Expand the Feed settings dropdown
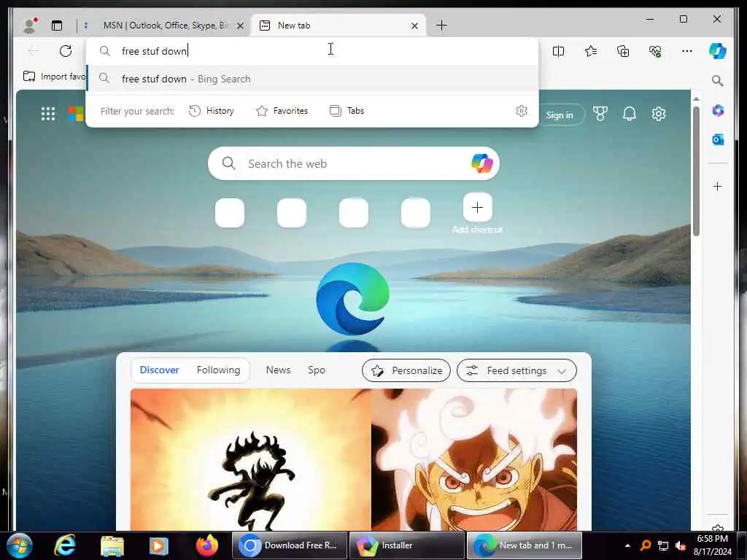 (516, 370)
